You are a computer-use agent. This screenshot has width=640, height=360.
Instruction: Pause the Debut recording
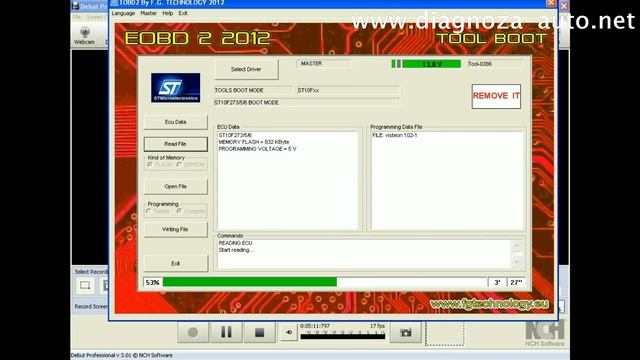pos(226,333)
